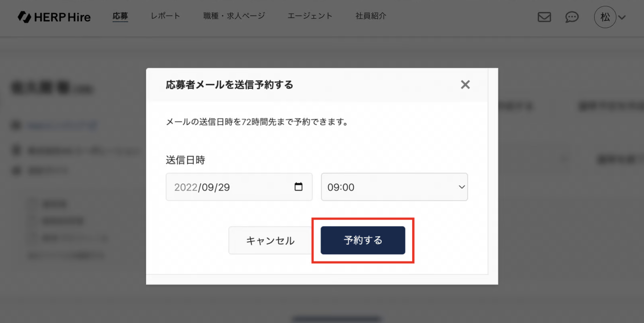Expand the chevron beside the 松 avatar

622,17
